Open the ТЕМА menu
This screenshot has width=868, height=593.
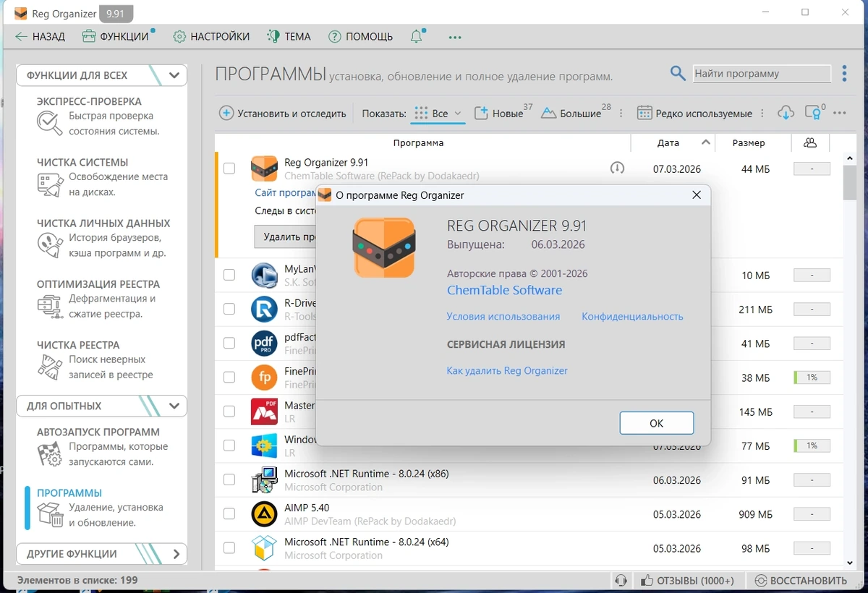[289, 36]
